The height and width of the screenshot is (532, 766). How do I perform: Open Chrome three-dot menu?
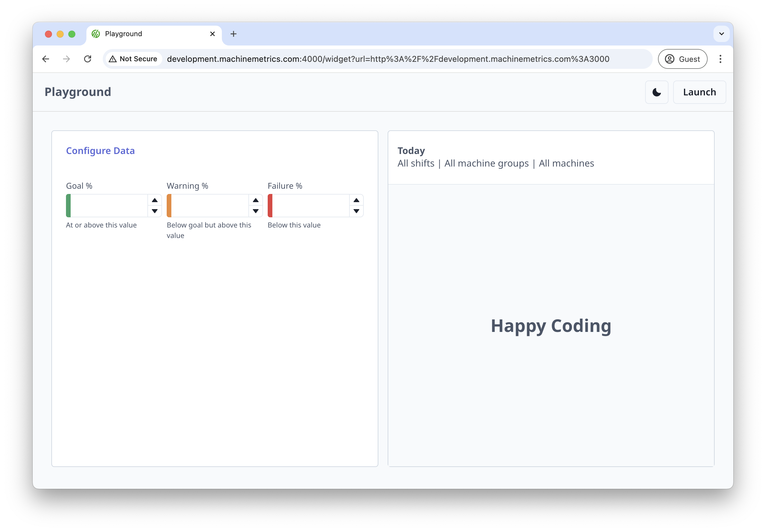tap(720, 59)
